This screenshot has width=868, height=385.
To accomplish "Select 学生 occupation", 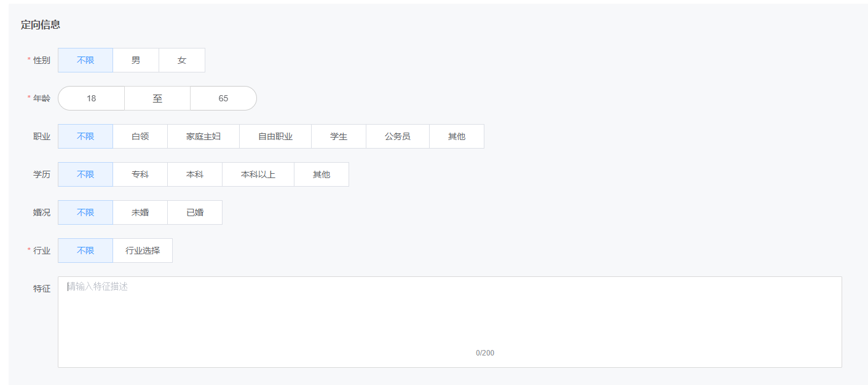I will click(339, 136).
